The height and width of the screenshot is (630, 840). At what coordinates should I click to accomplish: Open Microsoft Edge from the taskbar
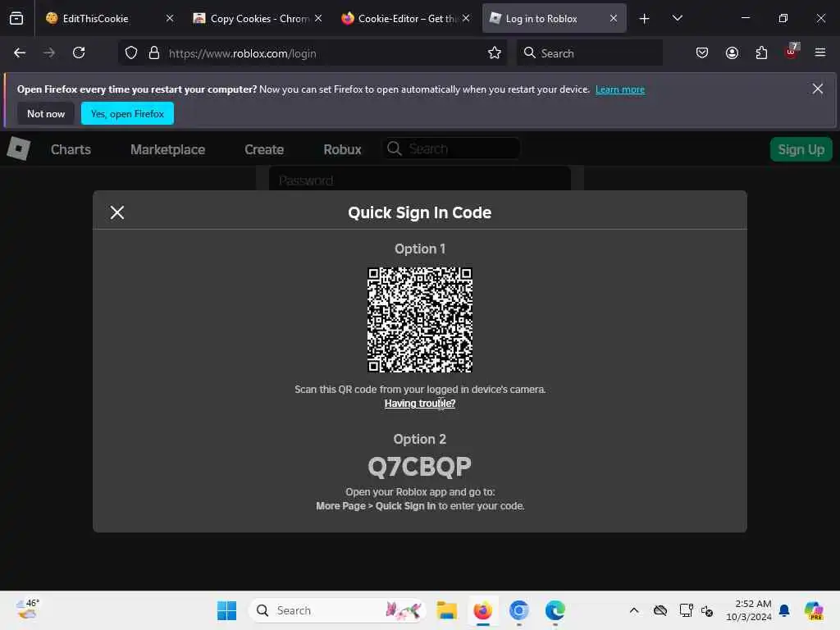pyautogui.click(x=555, y=610)
